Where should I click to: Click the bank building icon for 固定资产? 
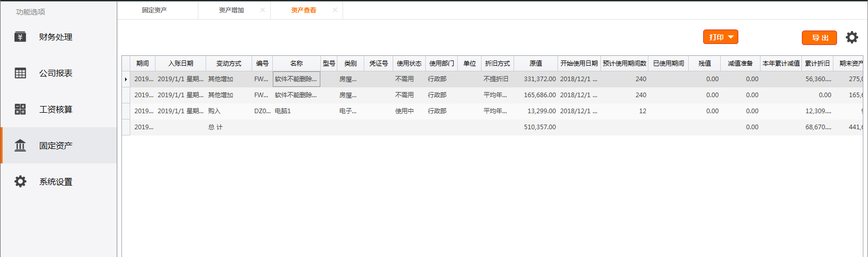(20, 145)
